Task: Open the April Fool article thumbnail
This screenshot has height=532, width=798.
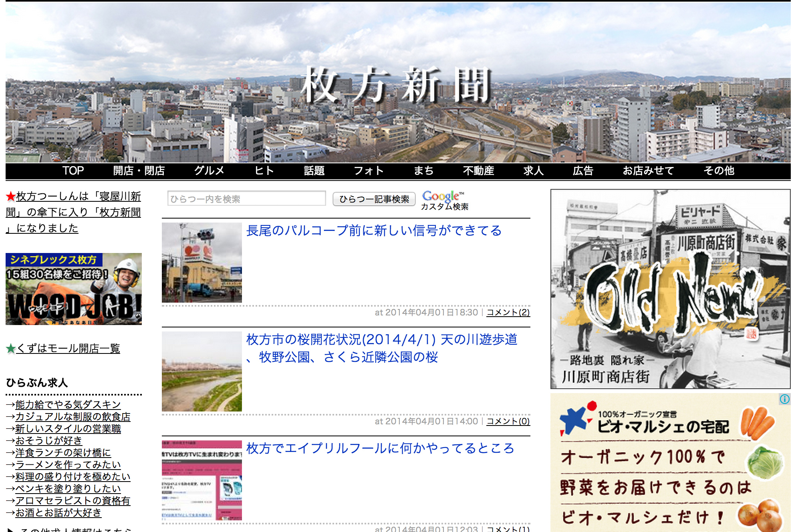Action: click(202, 480)
